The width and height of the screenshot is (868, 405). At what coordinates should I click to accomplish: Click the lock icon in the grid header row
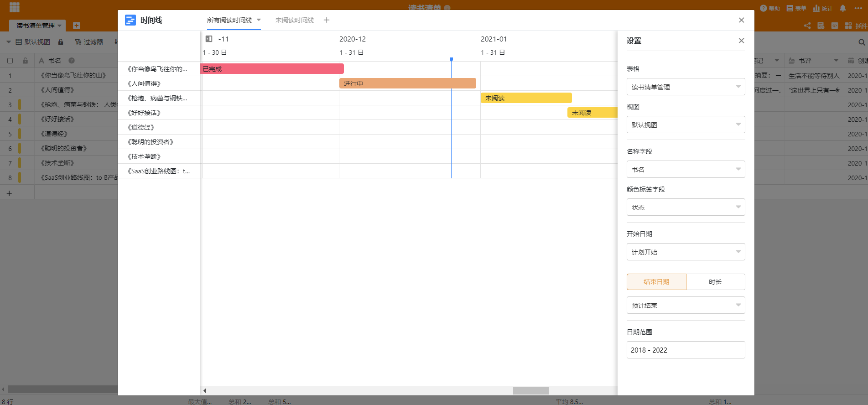coord(25,61)
